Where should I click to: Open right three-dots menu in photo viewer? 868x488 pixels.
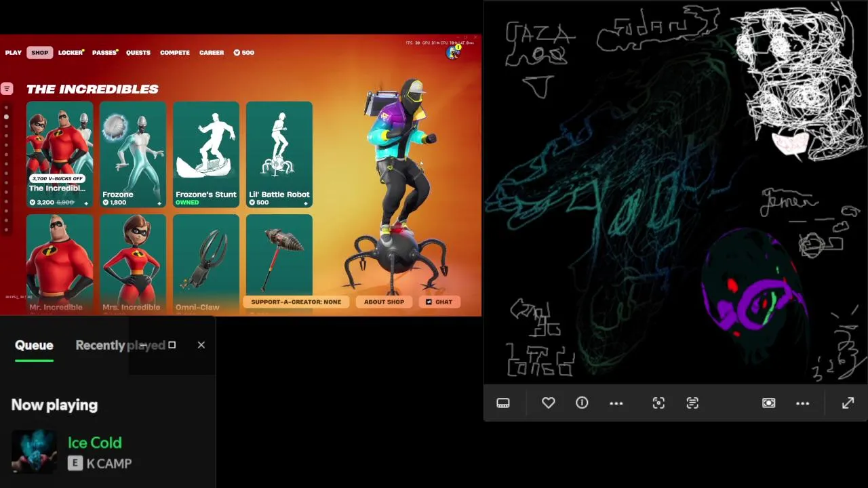point(802,403)
